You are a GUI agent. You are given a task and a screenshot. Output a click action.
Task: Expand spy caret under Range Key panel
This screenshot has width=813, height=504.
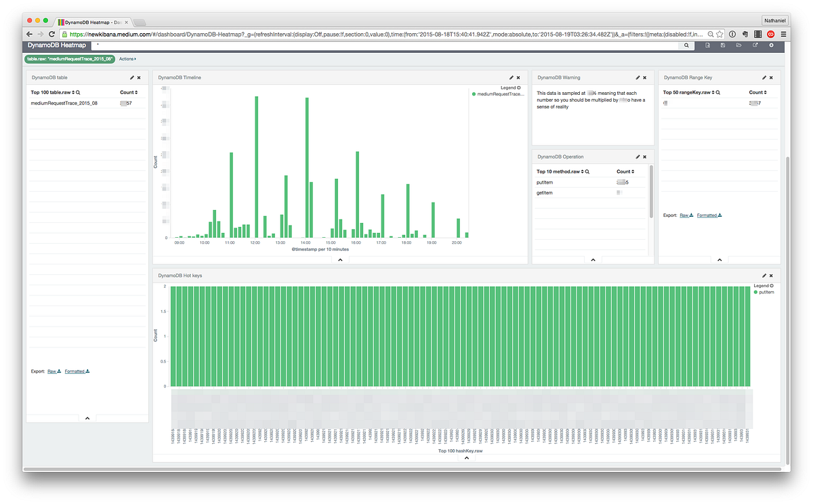[720, 259]
